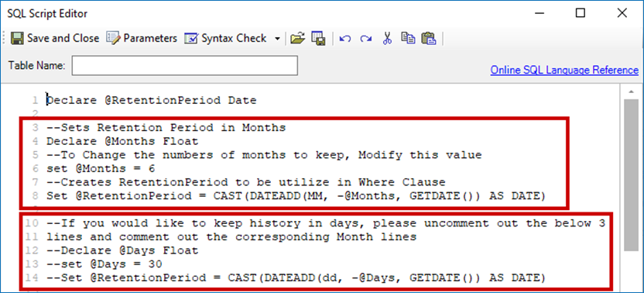Open the Parameters dialog

pos(142,38)
